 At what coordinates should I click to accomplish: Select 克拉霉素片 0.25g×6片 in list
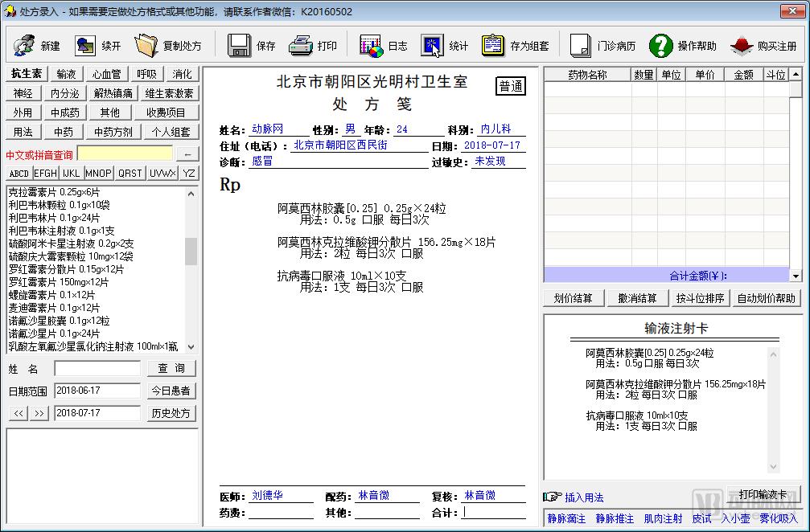[x=54, y=193]
